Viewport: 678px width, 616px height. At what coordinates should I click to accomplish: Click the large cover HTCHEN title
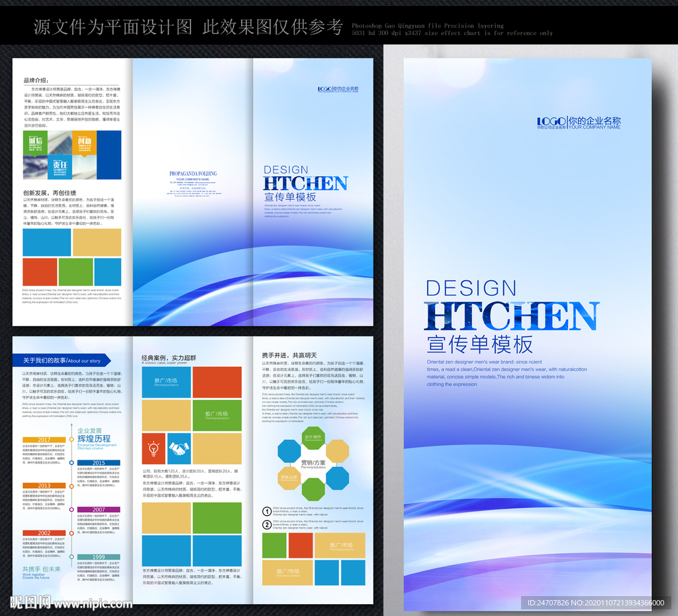(x=512, y=316)
